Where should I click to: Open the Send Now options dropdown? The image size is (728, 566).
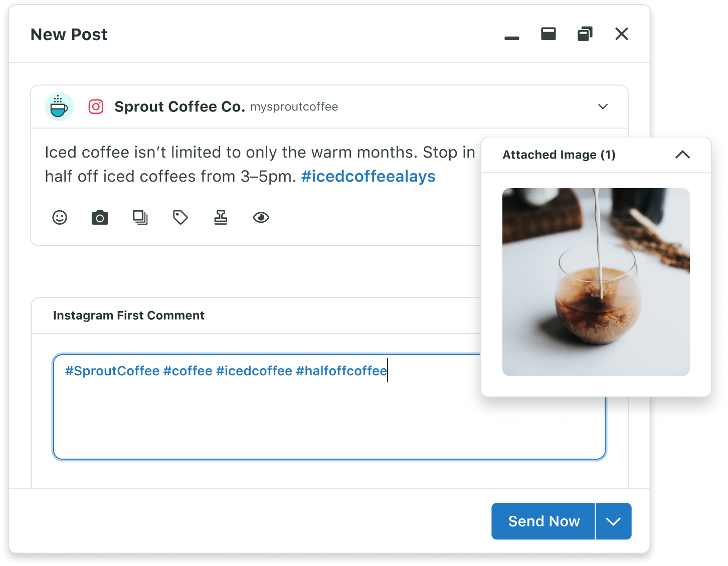click(613, 521)
